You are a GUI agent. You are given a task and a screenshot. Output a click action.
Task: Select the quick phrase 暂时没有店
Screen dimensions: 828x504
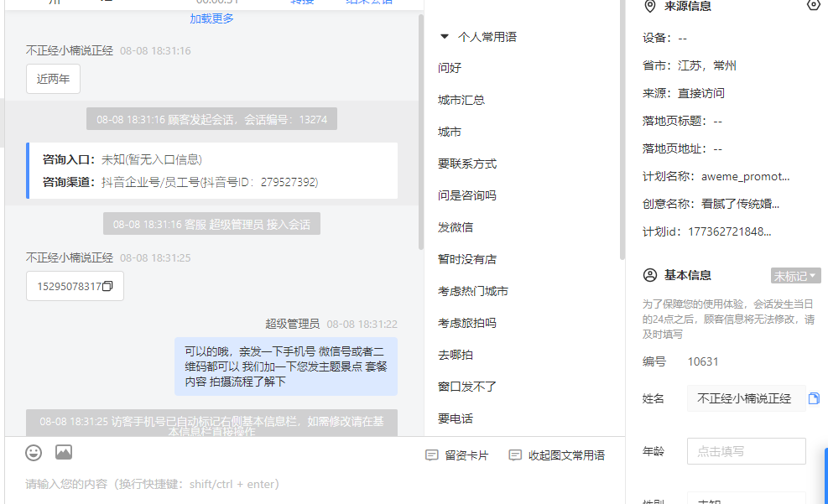click(x=467, y=259)
